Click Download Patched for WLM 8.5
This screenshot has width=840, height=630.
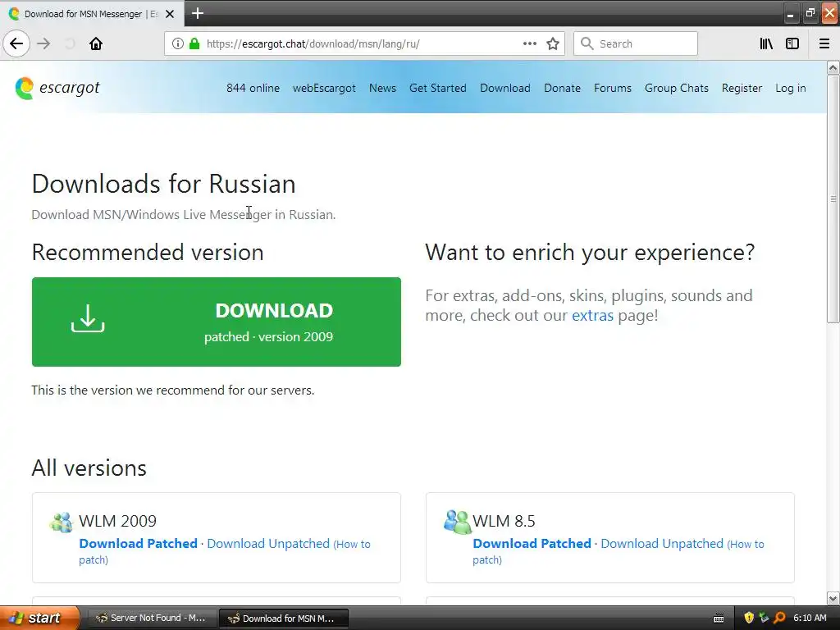click(532, 543)
